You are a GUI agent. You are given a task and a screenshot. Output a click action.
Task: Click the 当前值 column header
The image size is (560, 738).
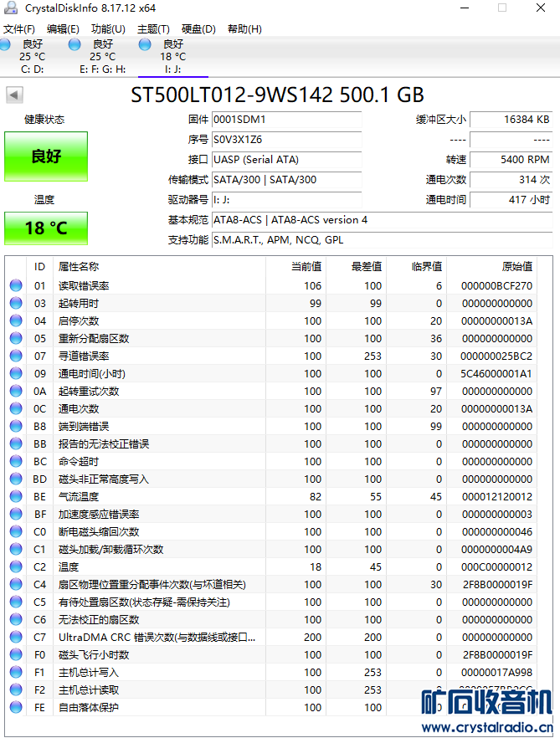pos(295,266)
